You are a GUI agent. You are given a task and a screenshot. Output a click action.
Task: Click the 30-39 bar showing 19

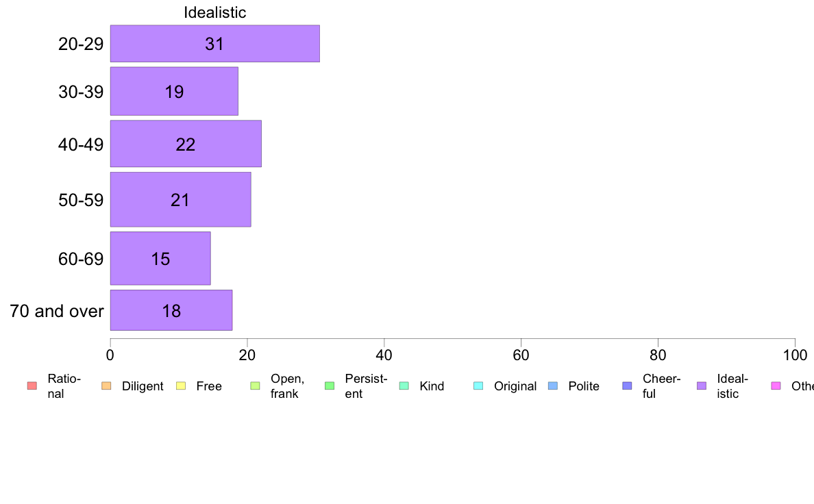174,91
